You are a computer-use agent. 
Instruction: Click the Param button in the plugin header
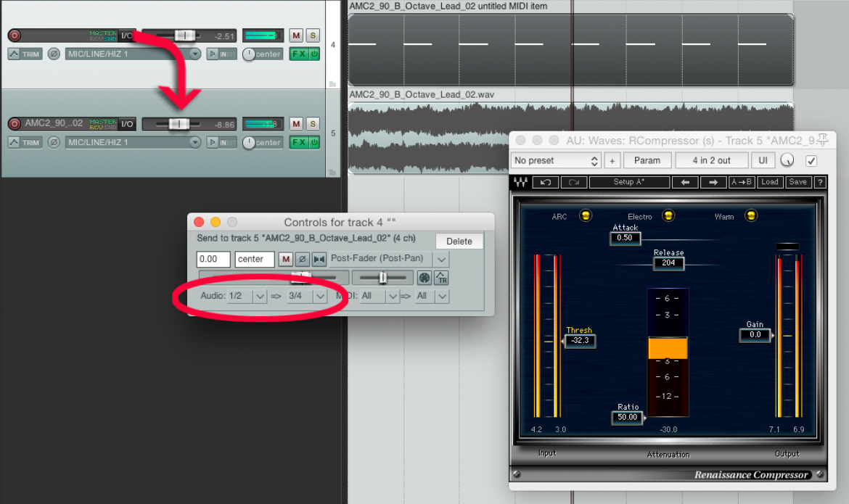647,161
